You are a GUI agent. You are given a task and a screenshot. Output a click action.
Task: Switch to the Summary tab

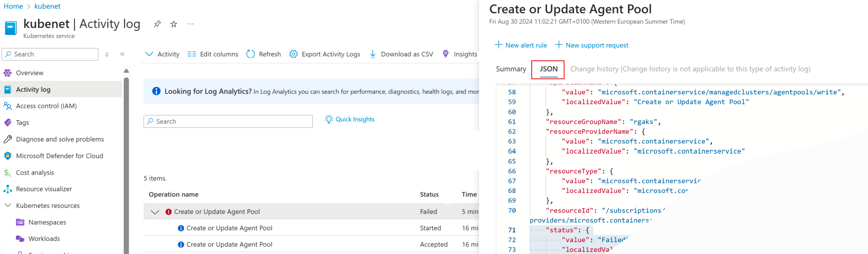[x=510, y=69]
